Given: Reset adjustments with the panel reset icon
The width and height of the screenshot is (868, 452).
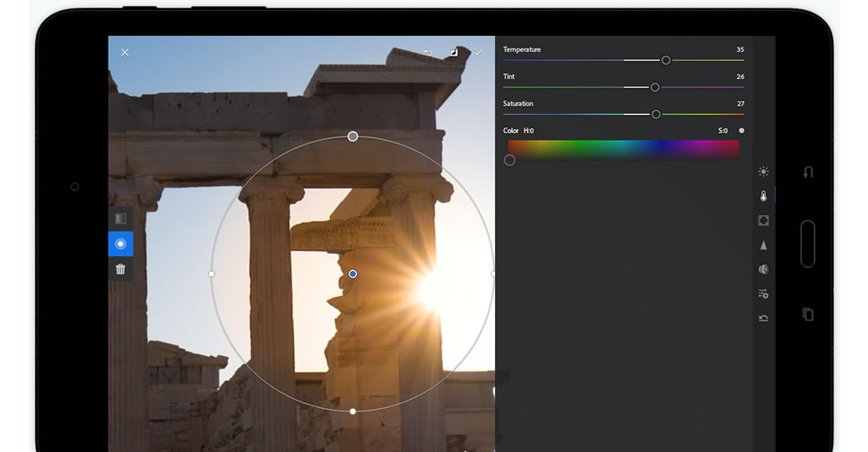Looking at the screenshot, I should point(763,318).
